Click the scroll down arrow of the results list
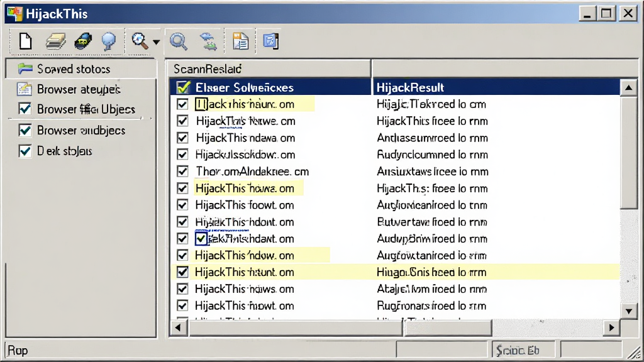 coord(628,310)
